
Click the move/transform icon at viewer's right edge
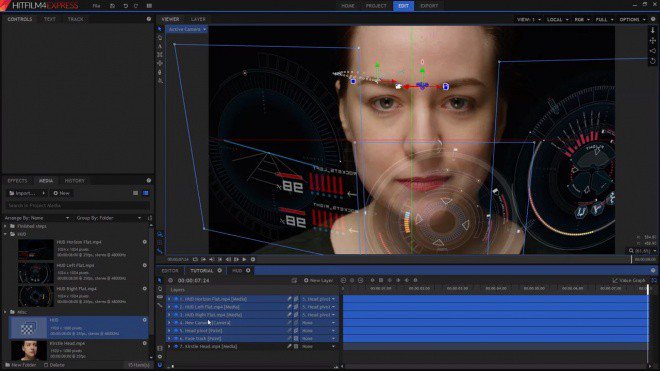pyautogui.click(x=653, y=40)
